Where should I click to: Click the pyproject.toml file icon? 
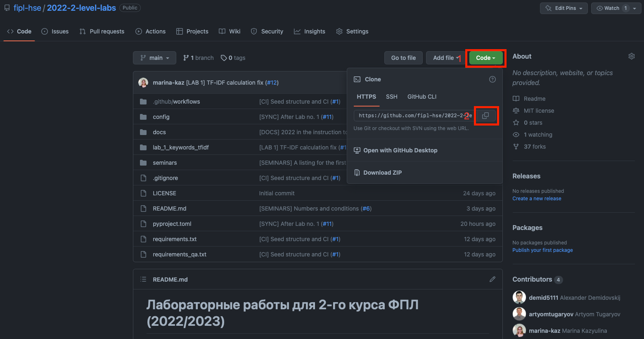pos(143,224)
